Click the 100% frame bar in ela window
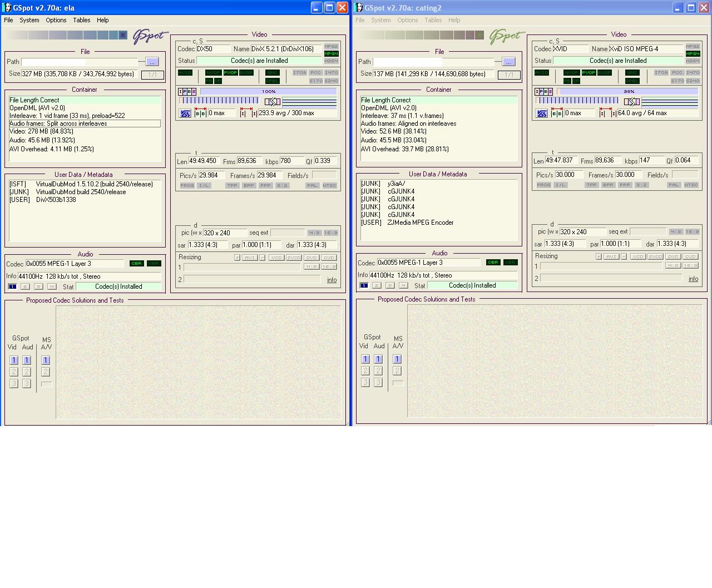The width and height of the screenshot is (712, 588). (269, 92)
